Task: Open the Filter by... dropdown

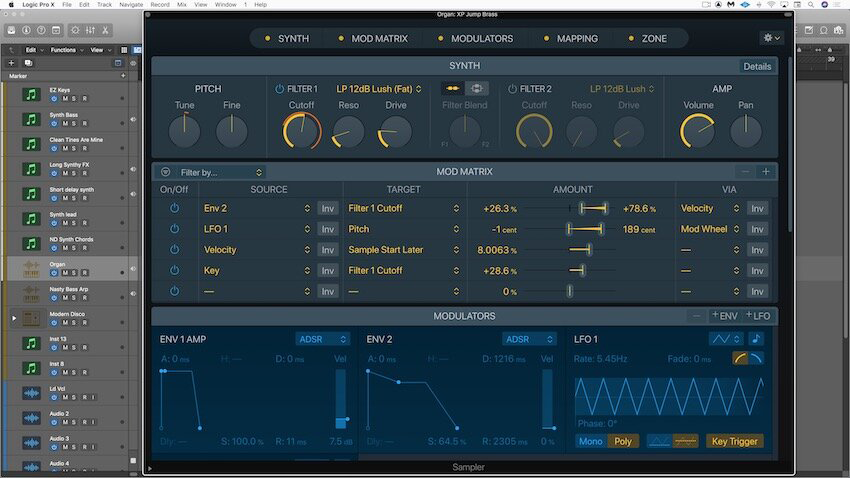Action: (221, 172)
